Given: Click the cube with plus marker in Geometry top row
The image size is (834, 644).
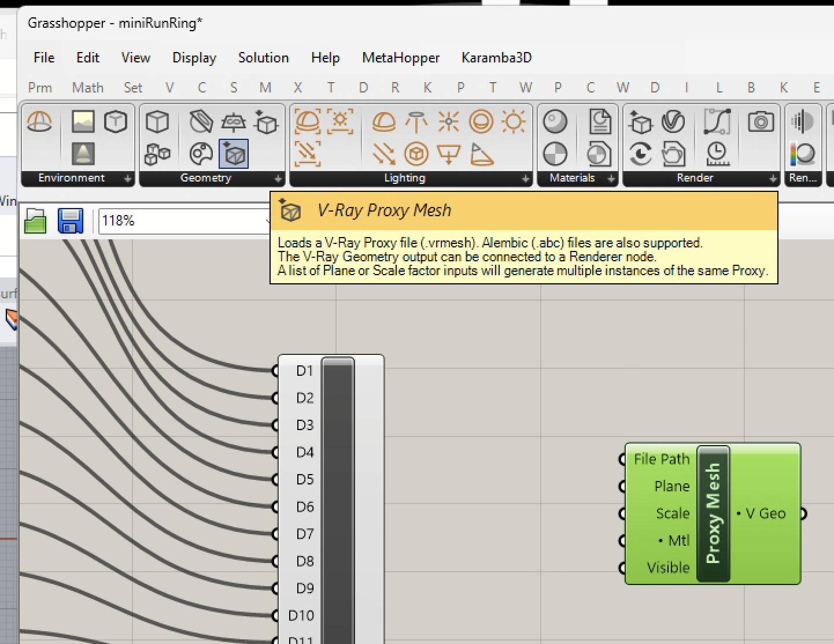Looking at the screenshot, I should (266, 122).
